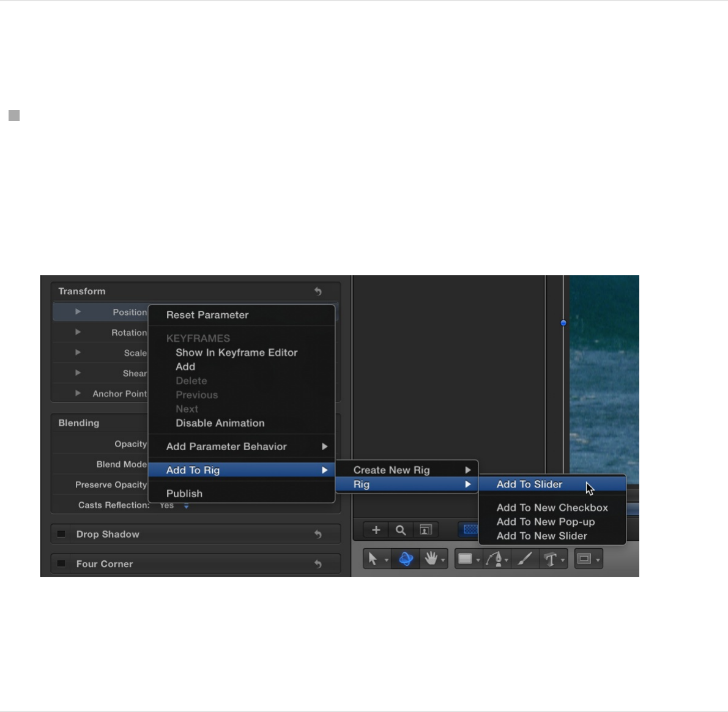Viewport: 728px width, 712px height.
Task: Click the Blend Mode parameter label
Action: tap(122, 465)
